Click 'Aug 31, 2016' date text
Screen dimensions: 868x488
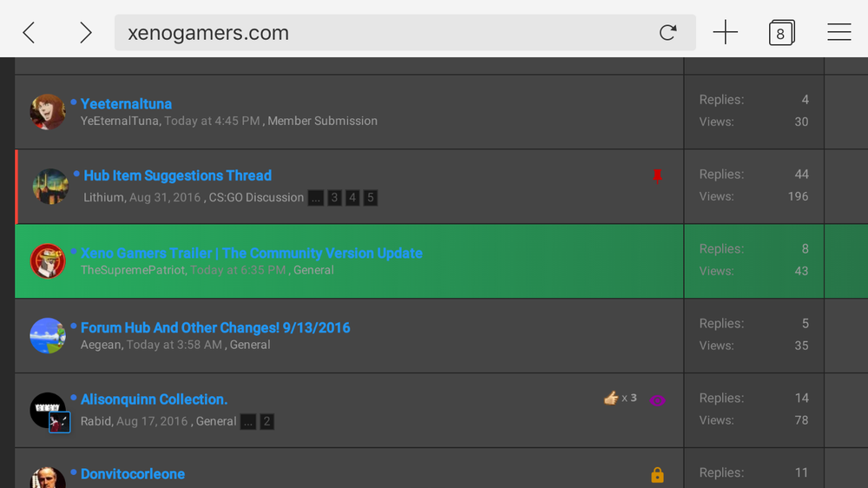165,198
